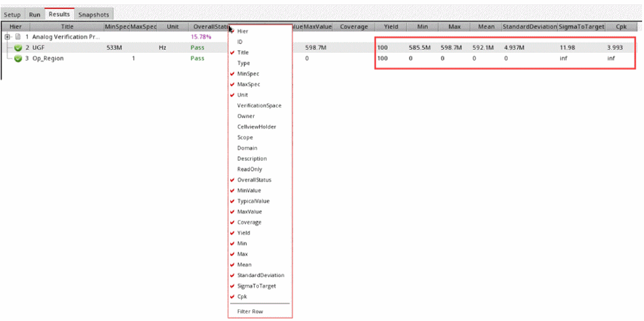Image resolution: width=644 pixels, height=321 pixels.
Task: Click the 15.78% overall status value
Action: tap(201, 37)
